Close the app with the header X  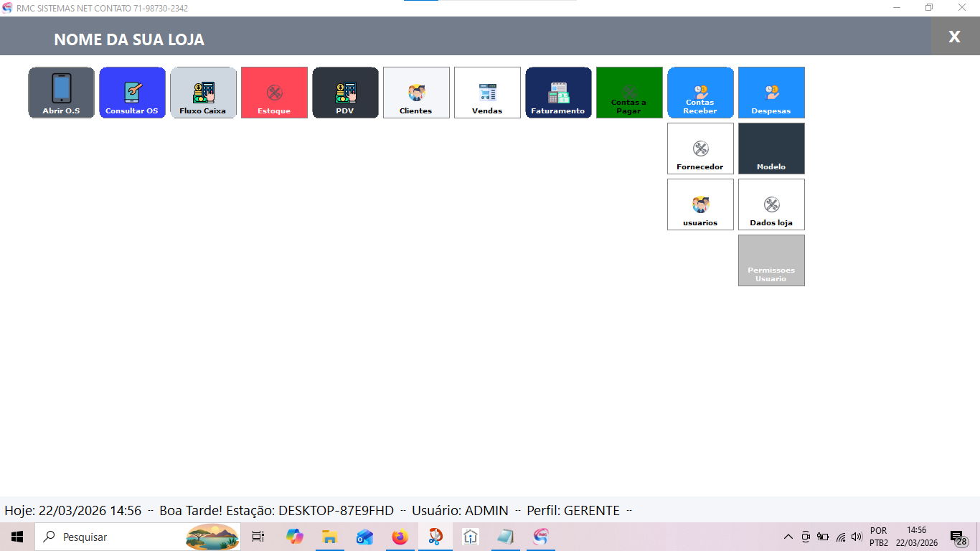(x=954, y=37)
